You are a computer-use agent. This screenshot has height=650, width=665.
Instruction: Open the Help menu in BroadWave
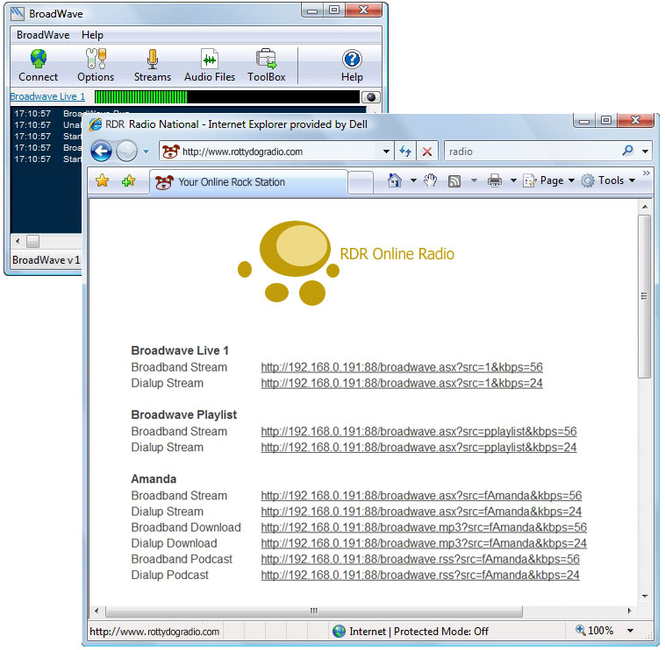(92, 35)
